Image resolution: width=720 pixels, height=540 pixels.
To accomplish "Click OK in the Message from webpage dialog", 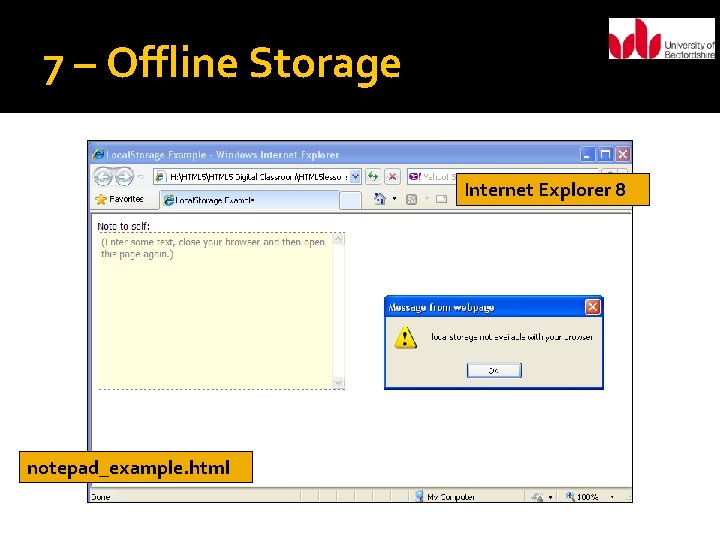I will (494, 370).
